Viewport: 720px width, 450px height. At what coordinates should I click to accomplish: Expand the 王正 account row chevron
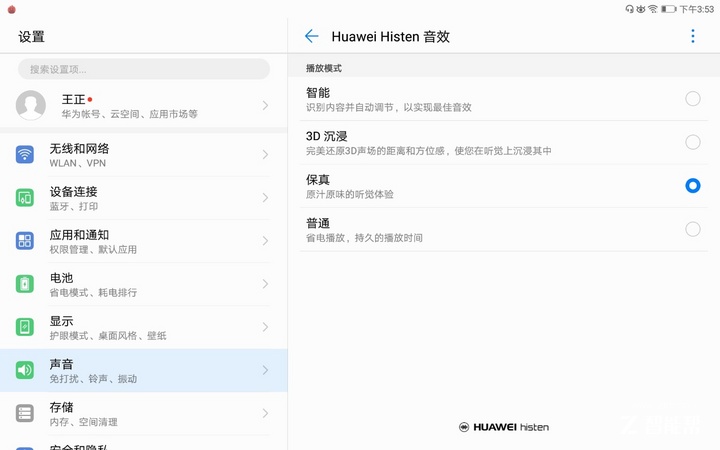pos(265,105)
